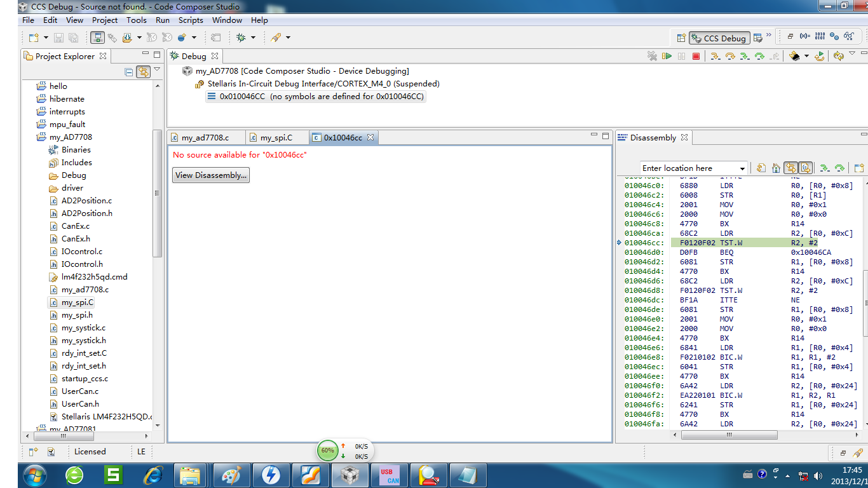The width and height of the screenshot is (868, 488).
Task: Open the Debug launch dropdown arrow
Action: coord(253,37)
